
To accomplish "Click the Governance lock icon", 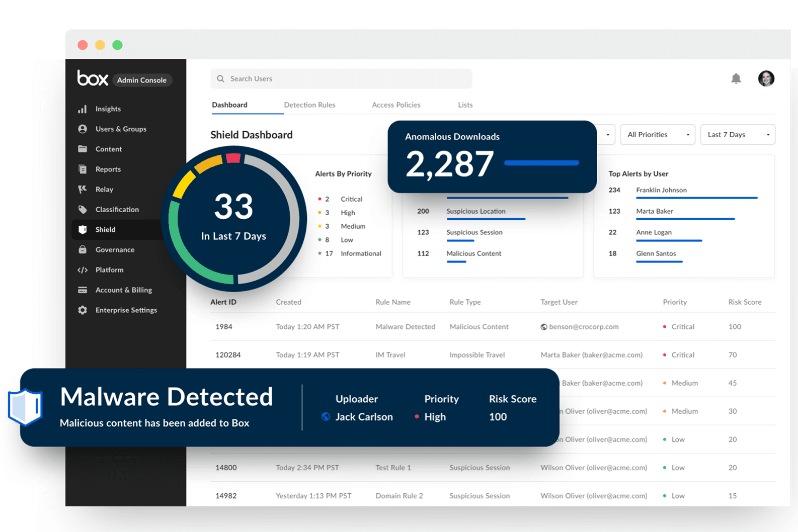I will pyautogui.click(x=83, y=250).
